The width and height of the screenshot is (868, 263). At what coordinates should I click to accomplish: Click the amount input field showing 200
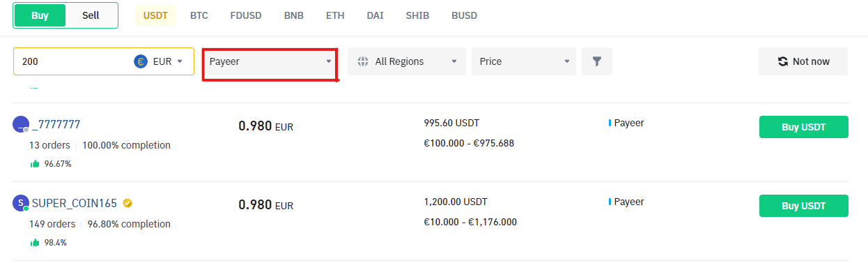(x=73, y=61)
